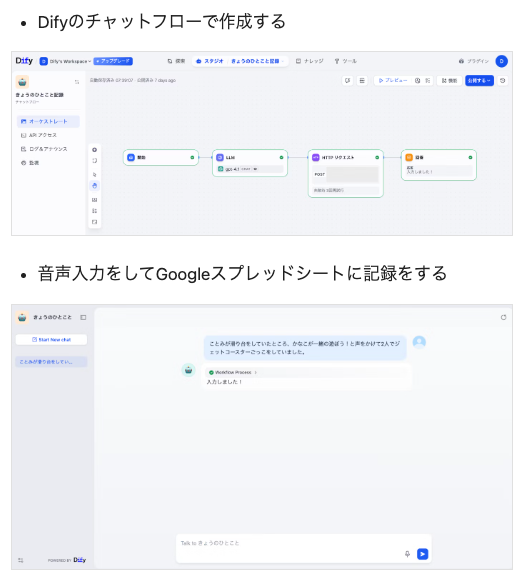Viewport: 528px width, 581px height.
Task: Click the export image icon on canvas toolbar
Action: click(x=94, y=200)
